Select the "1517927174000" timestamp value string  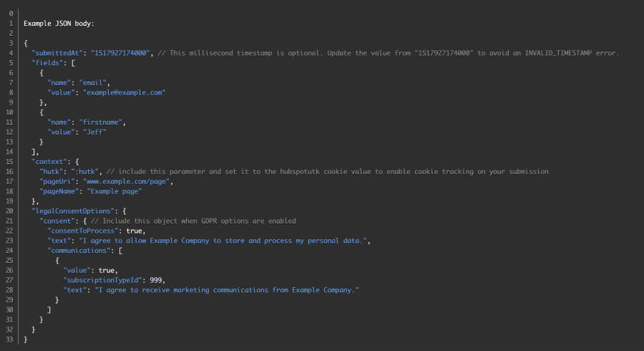pos(120,53)
